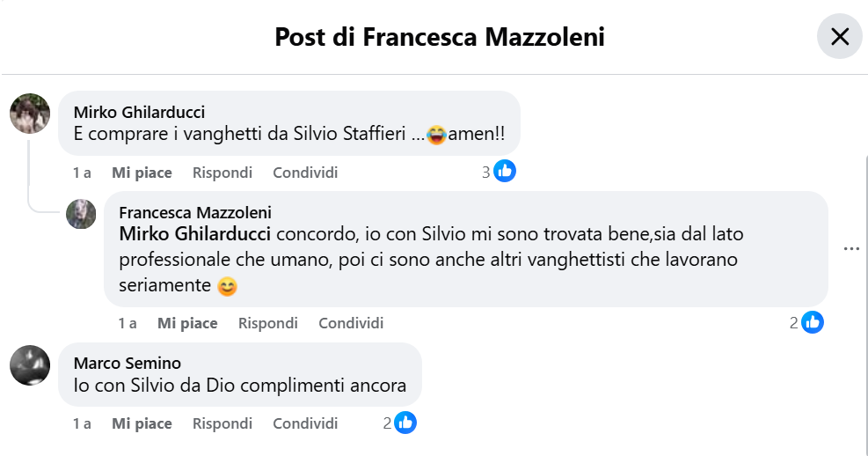This screenshot has width=868, height=456.
Task: Open Mirko Ghilarducci name link above comment
Action: tap(139, 113)
